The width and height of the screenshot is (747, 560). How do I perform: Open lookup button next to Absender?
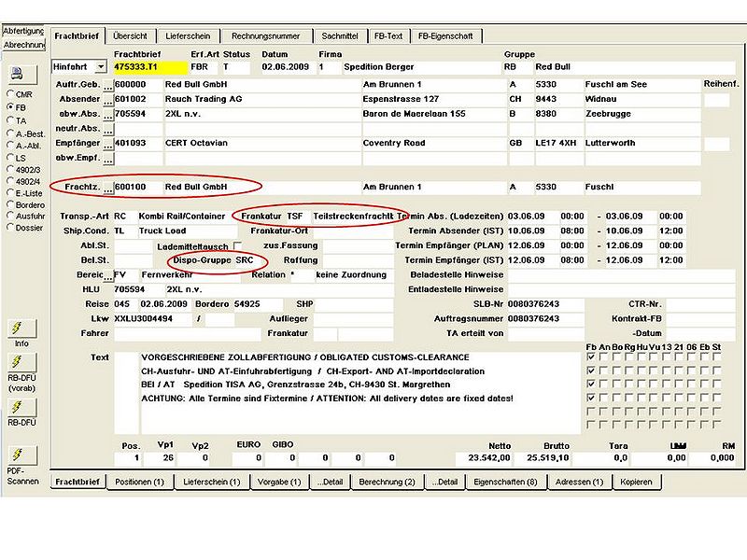(x=108, y=101)
